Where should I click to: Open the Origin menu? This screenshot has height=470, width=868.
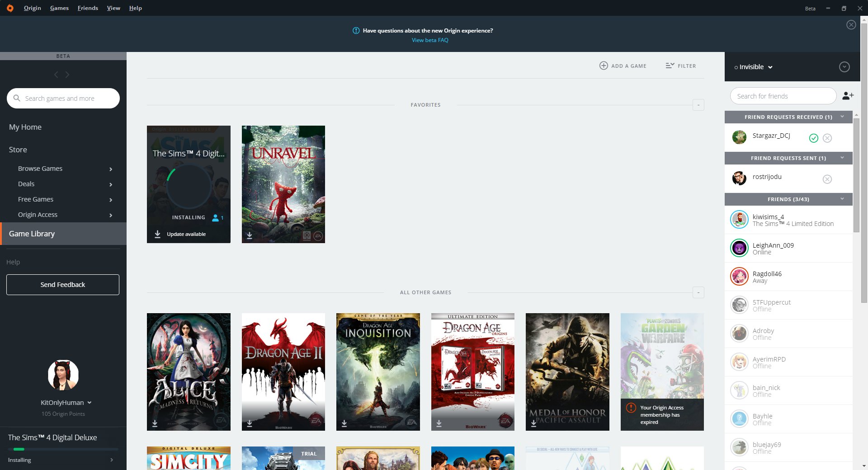tap(33, 8)
